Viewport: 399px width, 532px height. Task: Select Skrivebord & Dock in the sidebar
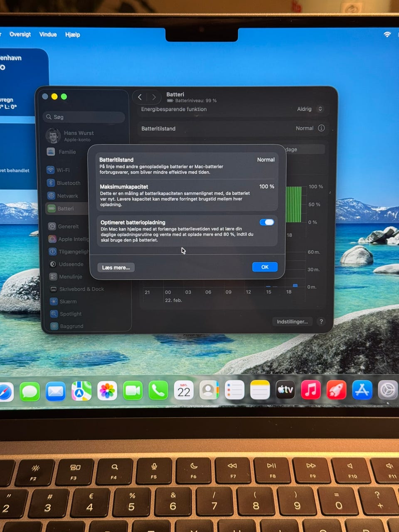pos(77,289)
